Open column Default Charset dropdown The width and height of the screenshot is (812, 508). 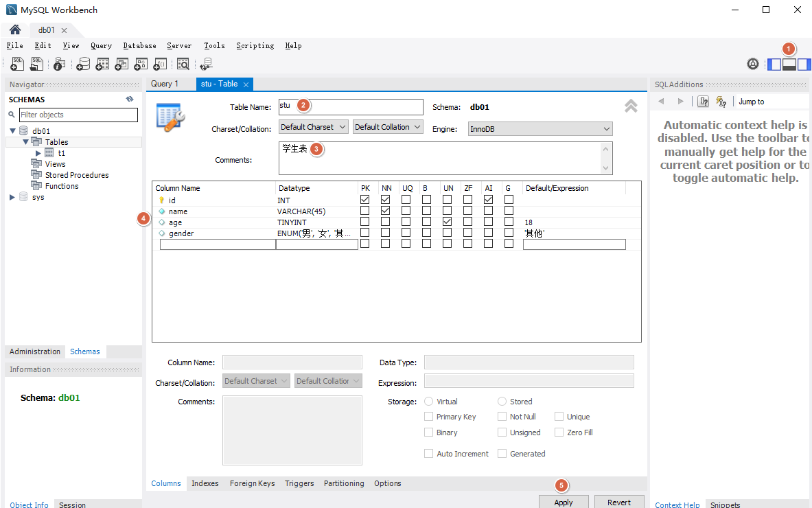coord(256,381)
